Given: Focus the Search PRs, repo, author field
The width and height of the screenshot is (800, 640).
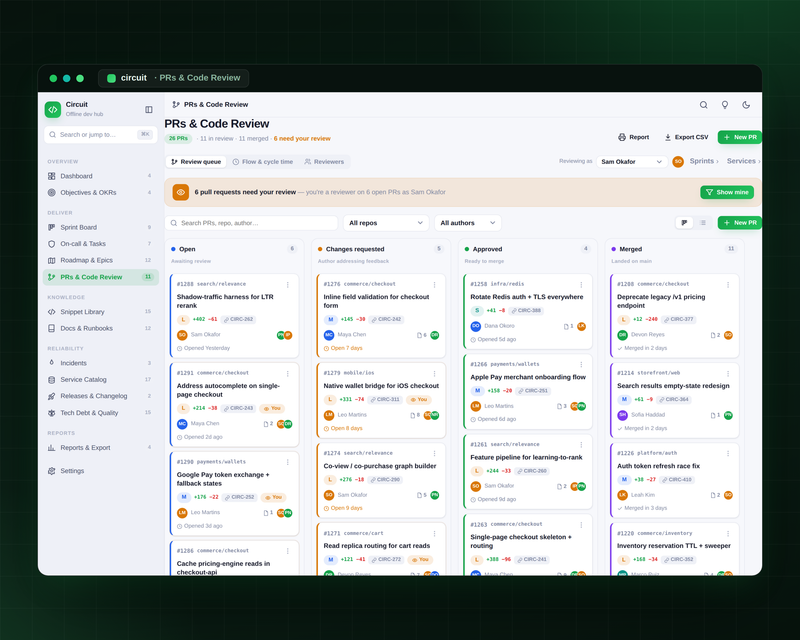Looking at the screenshot, I should [x=252, y=223].
